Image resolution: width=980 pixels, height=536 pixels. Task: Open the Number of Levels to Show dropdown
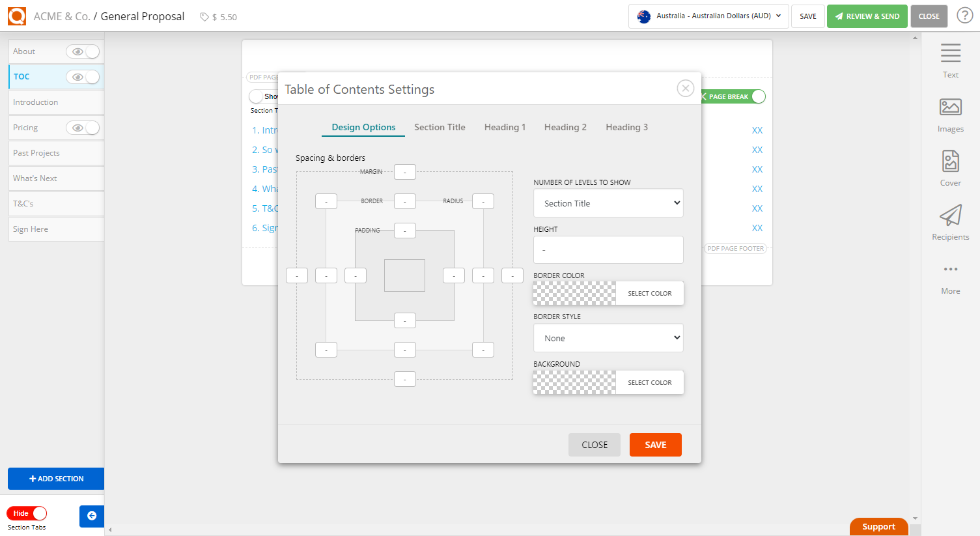[x=608, y=203]
